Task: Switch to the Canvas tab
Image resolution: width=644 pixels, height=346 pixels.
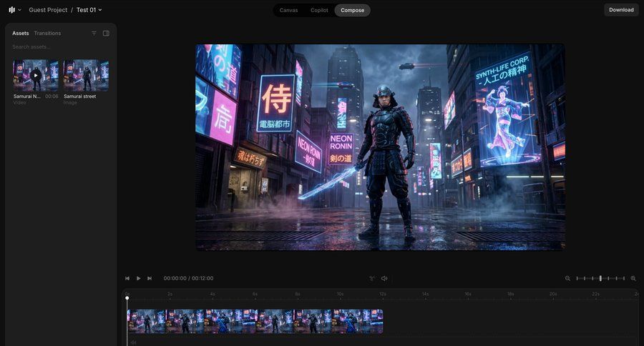Action: [288, 10]
